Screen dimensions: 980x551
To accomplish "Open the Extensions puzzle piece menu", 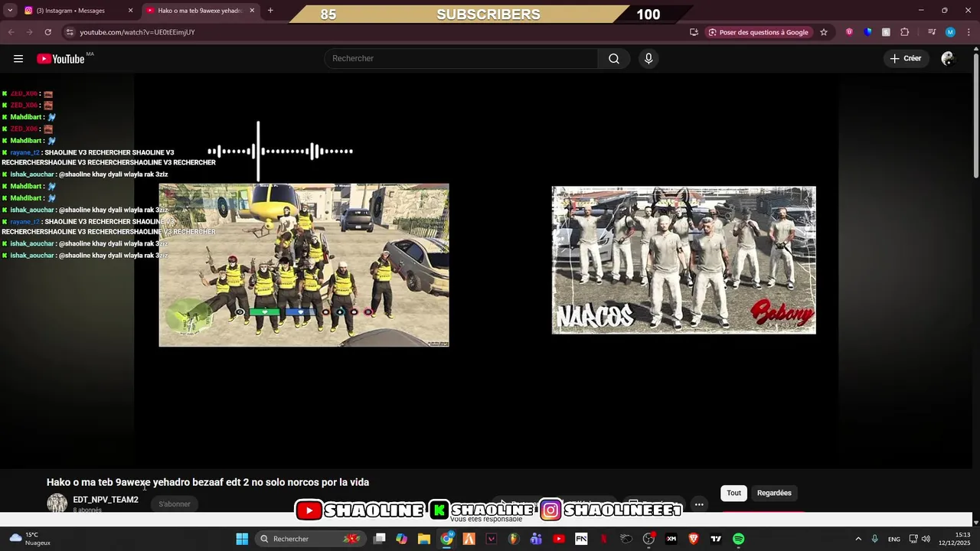I will tap(904, 32).
